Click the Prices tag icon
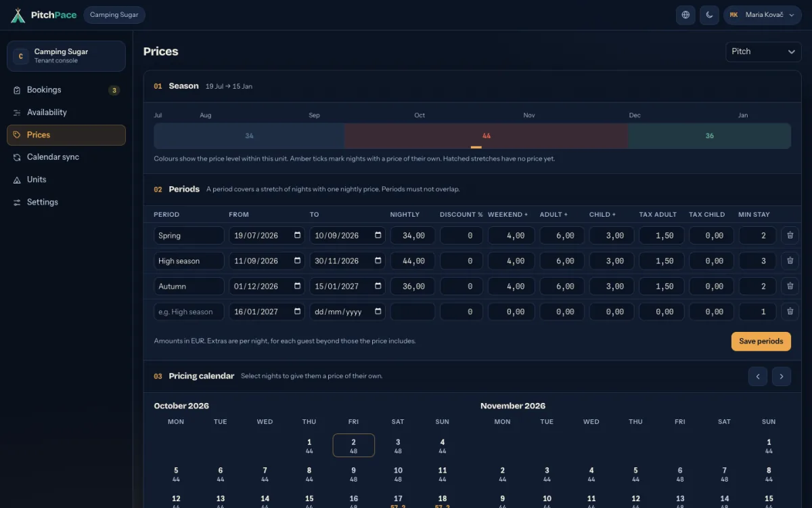This screenshot has height=508, width=812. [x=17, y=135]
